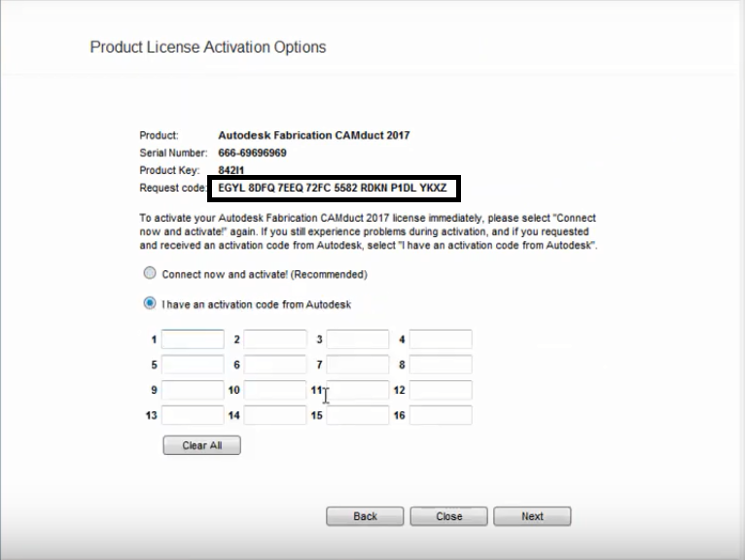The height and width of the screenshot is (560, 745).
Task: Click activation code field 7
Action: coord(358,365)
